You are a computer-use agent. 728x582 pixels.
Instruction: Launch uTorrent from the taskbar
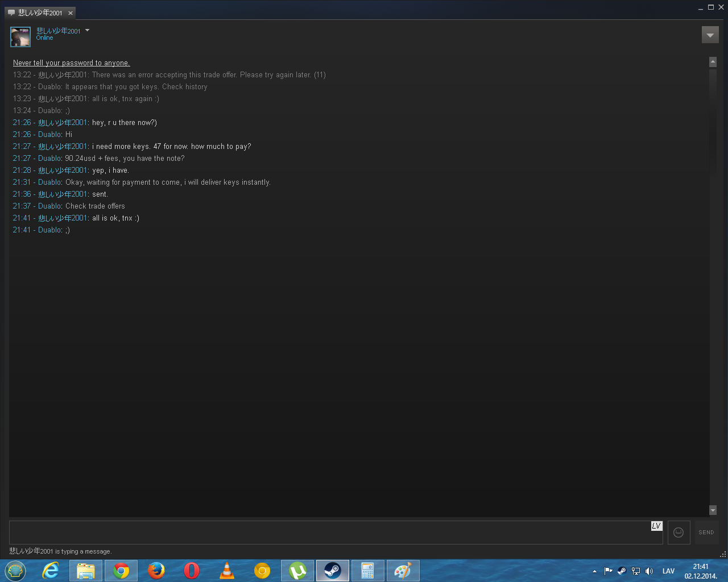[297, 571]
